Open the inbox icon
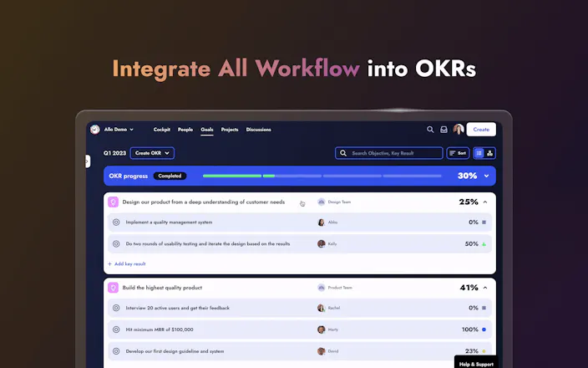 [x=444, y=130]
